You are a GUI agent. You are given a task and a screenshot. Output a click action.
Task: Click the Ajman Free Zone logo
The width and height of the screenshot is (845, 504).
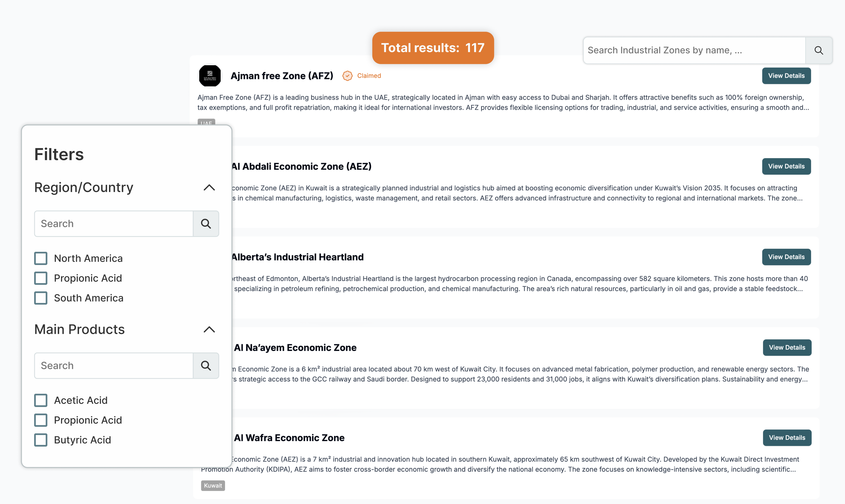(x=210, y=75)
